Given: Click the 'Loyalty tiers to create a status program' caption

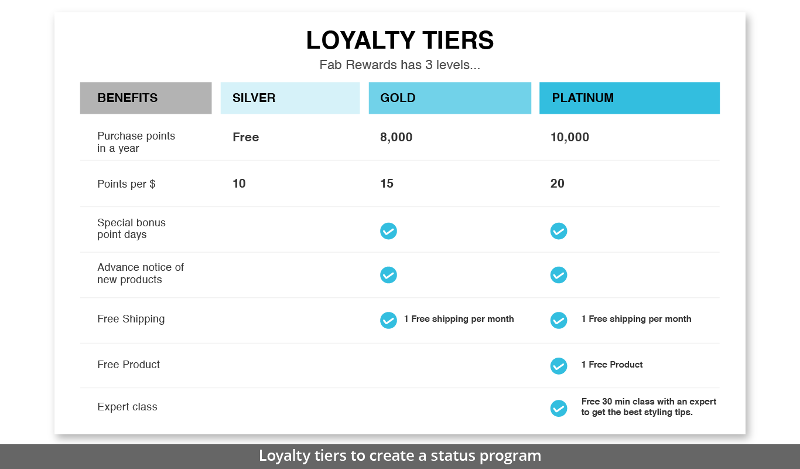Looking at the screenshot, I should pos(400,456).
